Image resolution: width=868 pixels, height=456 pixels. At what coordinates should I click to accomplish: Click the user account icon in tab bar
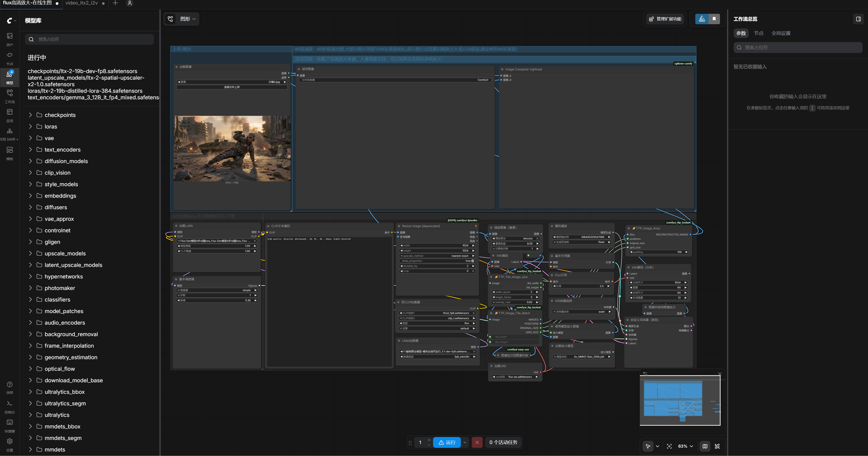130,3
